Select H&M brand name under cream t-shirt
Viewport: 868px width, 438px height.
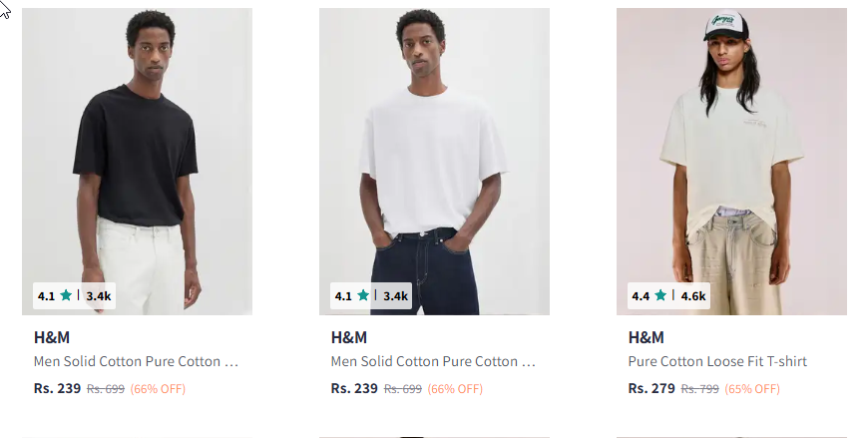(647, 337)
